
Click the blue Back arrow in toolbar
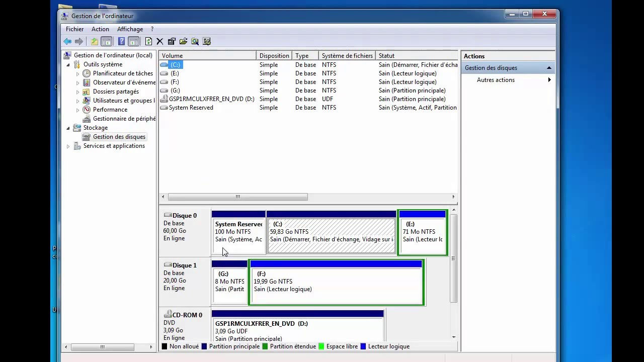[67, 41]
